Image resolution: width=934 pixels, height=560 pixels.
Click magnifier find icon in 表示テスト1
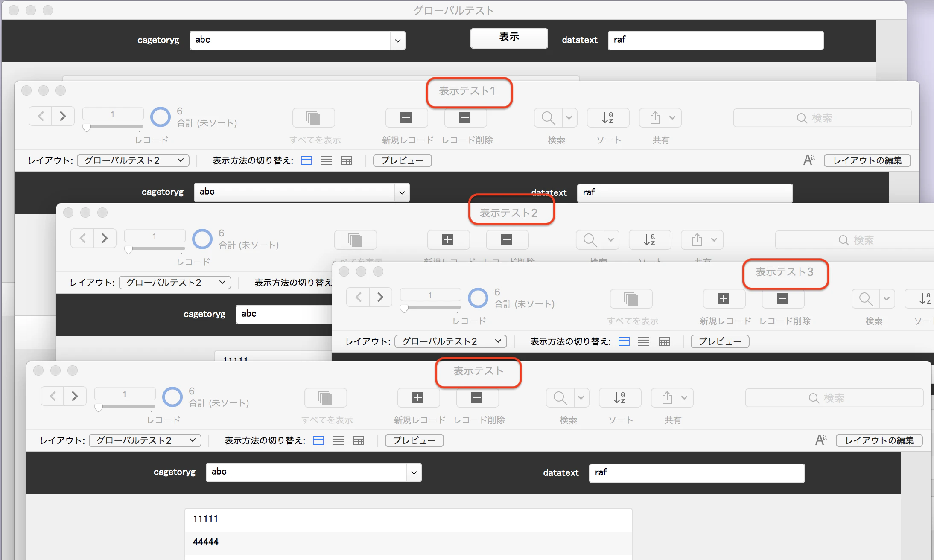pos(548,118)
